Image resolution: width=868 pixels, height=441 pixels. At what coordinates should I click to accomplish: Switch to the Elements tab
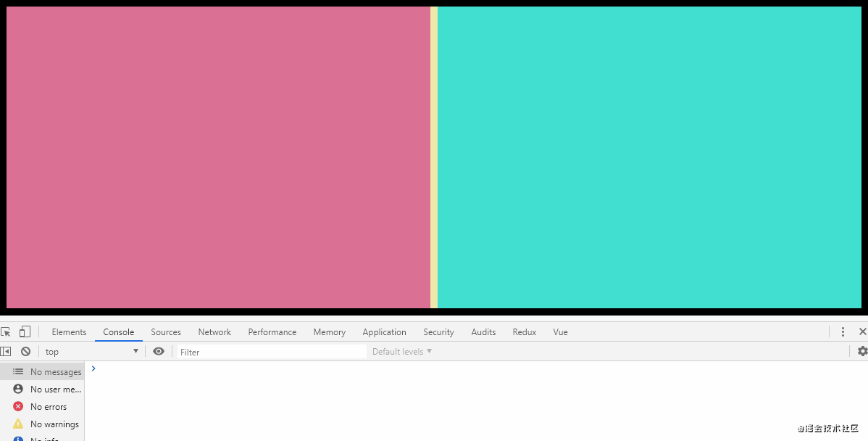click(70, 332)
